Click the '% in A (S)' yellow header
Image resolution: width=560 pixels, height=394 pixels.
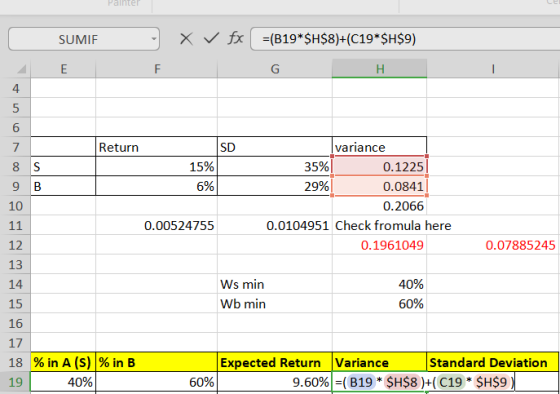click(63, 363)
